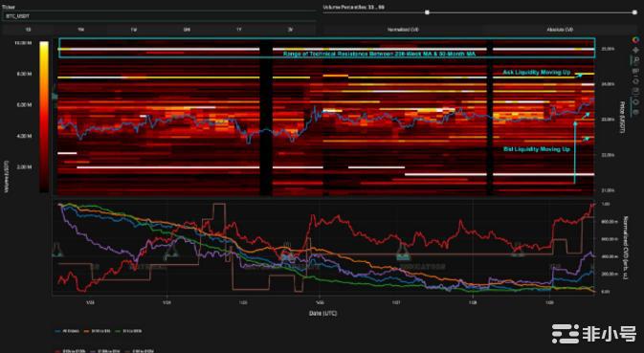Select the Box Zoom magnifier tool
The image size is (644, 353).
pos(635,61)
